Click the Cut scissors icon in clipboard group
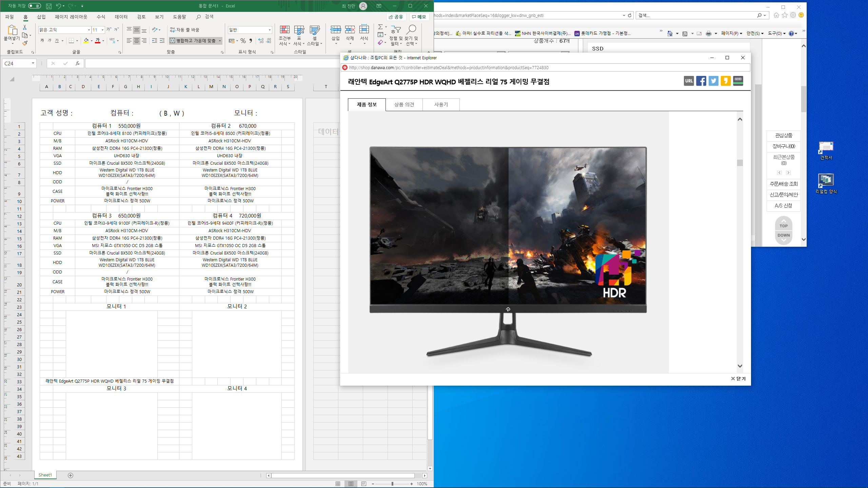The image size is (868, 488). (24, 27)
